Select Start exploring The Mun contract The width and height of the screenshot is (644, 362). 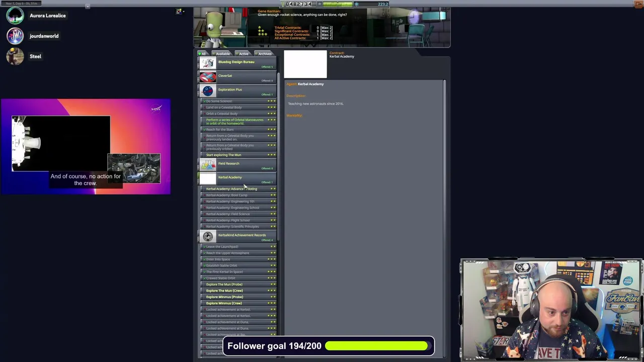(x=239, y=155)
